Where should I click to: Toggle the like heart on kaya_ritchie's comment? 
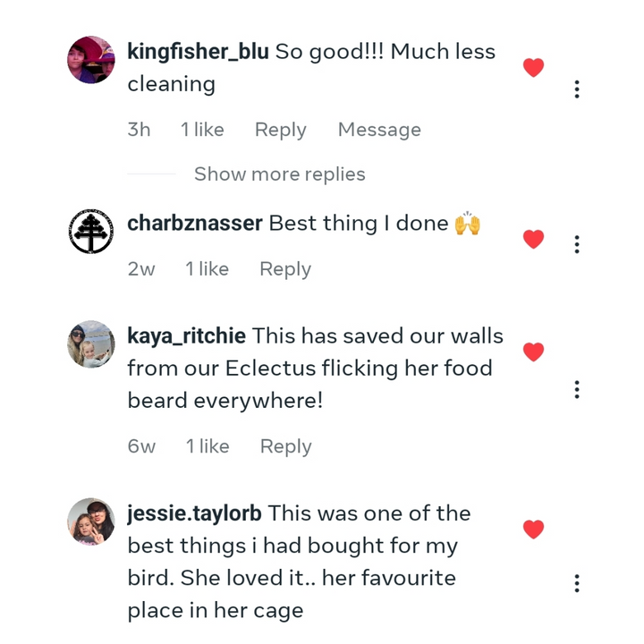tap(533, 352)
